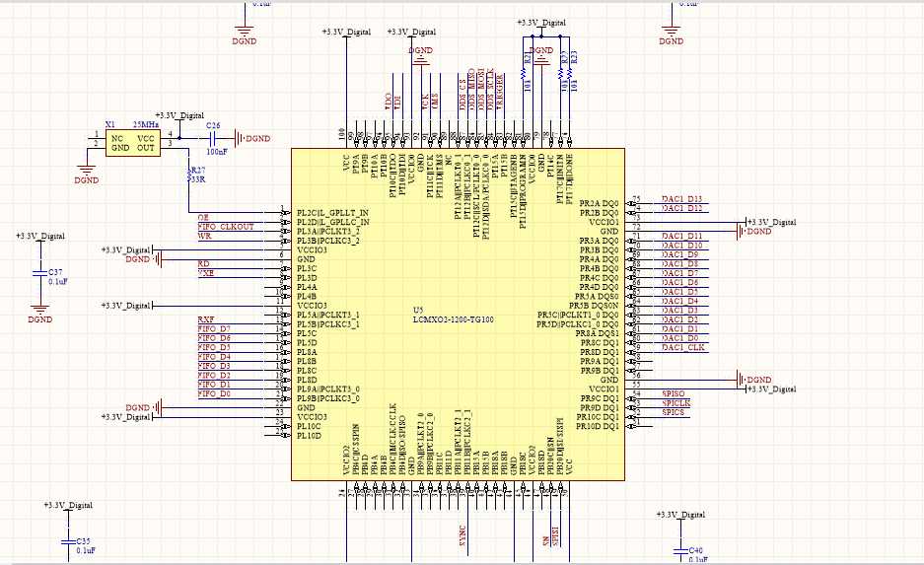Image resolution: width=924 pixels, height=565 pixels.
Task: Click pin name PR5C|PCLKT1_0 DQ0
Action: coord(578,316)
